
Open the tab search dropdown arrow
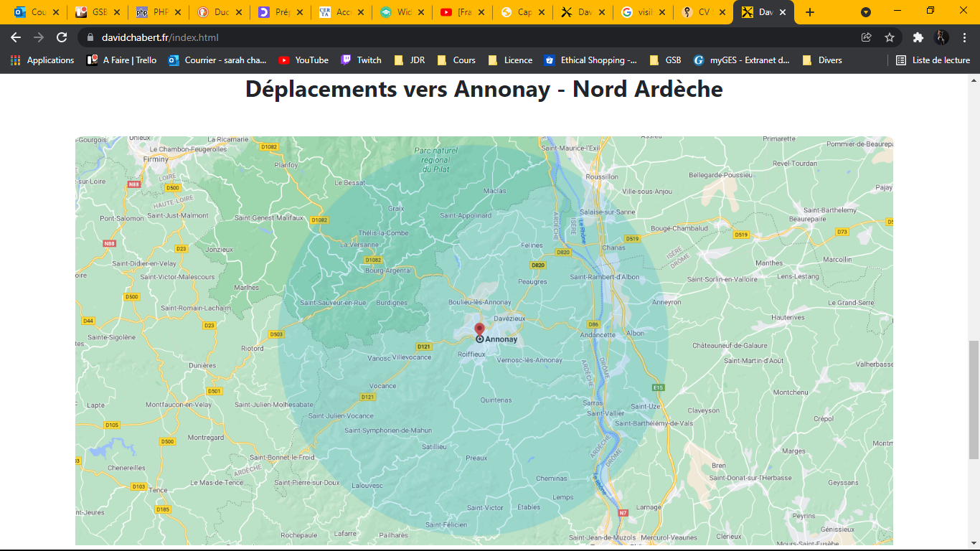point(866,12)
